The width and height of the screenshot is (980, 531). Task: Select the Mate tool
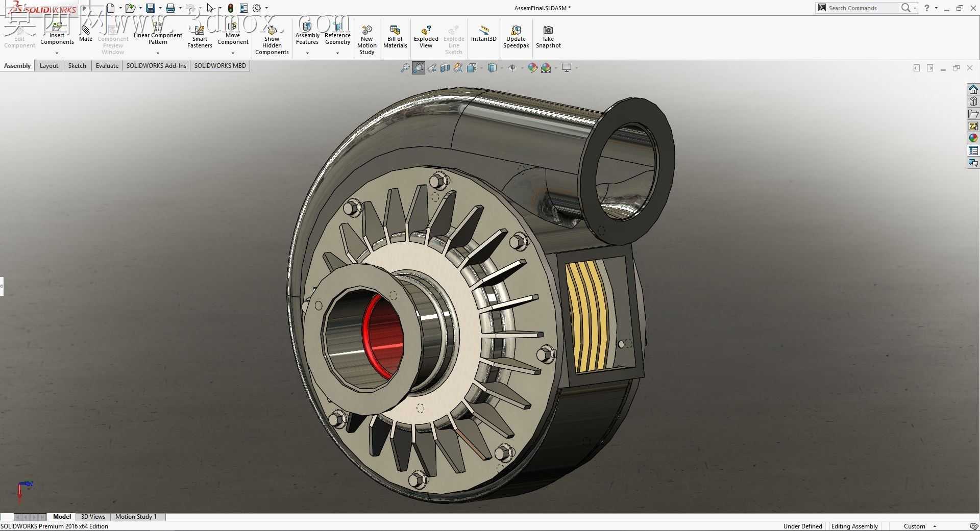(86, 33)
